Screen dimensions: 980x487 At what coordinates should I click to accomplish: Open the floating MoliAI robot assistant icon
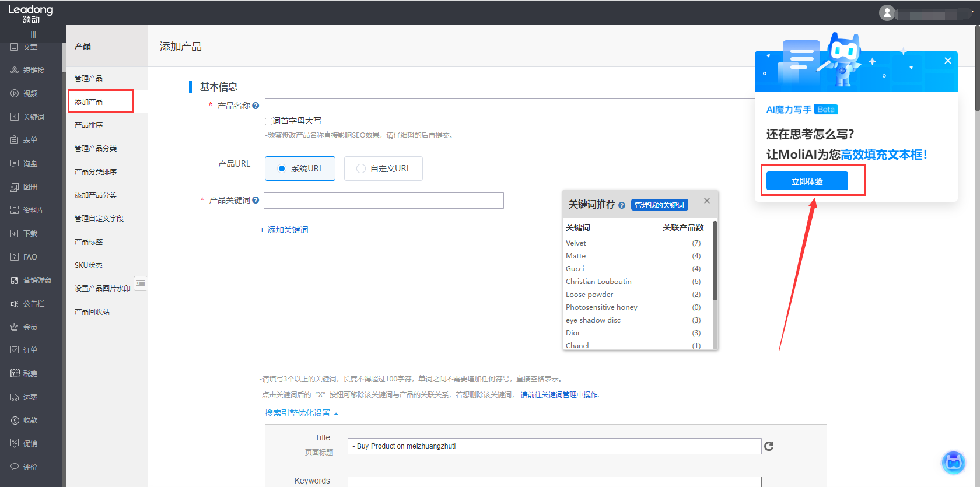click(953, 463)
